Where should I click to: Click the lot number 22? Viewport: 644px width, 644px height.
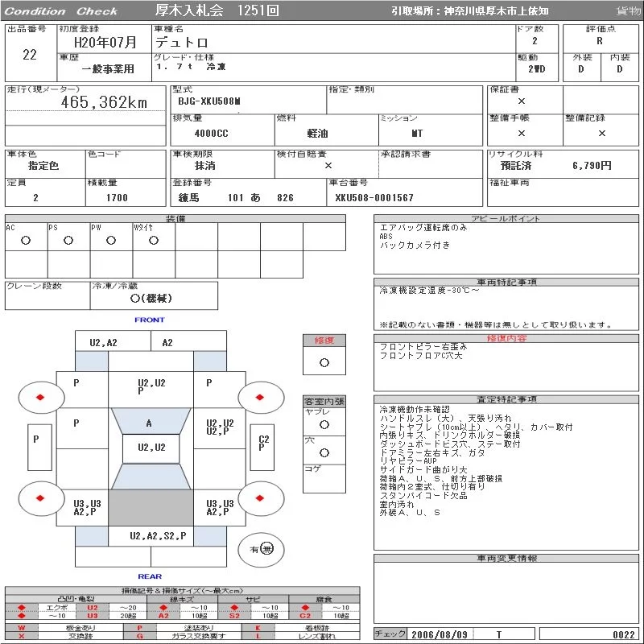pos(30,55)
